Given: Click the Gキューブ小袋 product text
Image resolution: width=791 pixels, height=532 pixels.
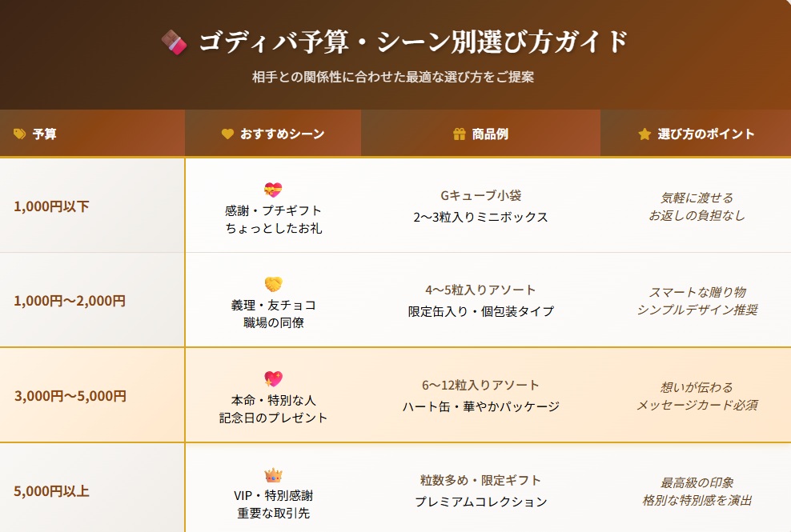Looking at the screenshot, I should [480, 196].
